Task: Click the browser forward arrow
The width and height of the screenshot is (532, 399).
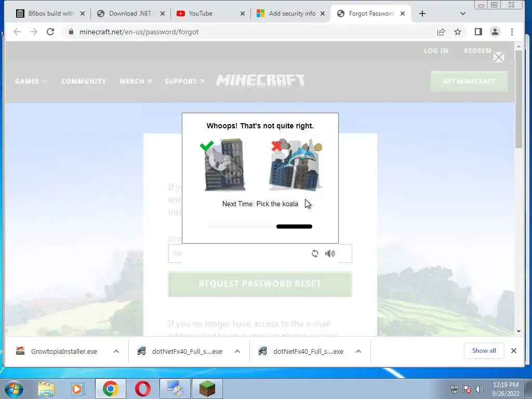Action: [x=34, y=32]
